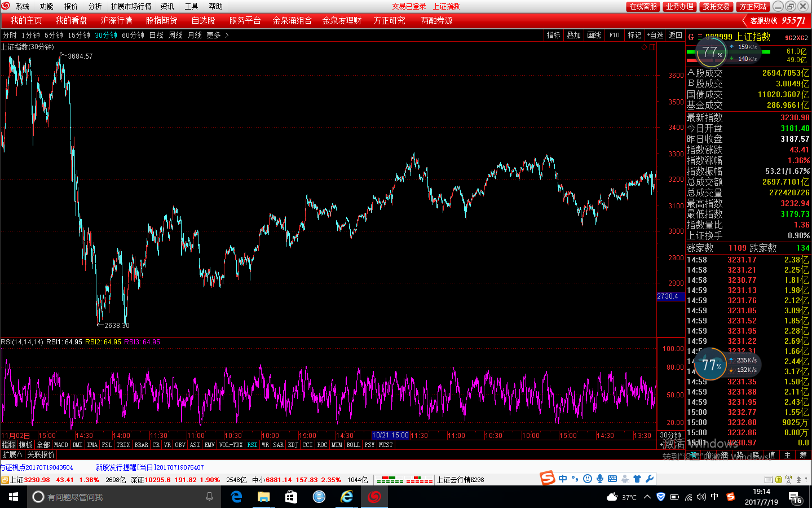Switch chart to 周线 period
The height and width of the screenshot is (508, 812).
click(x=175, y=35)
